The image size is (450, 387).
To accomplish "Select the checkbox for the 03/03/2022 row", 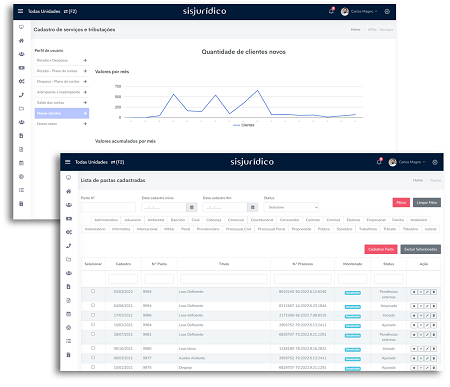I will click(x=93, y=291).
